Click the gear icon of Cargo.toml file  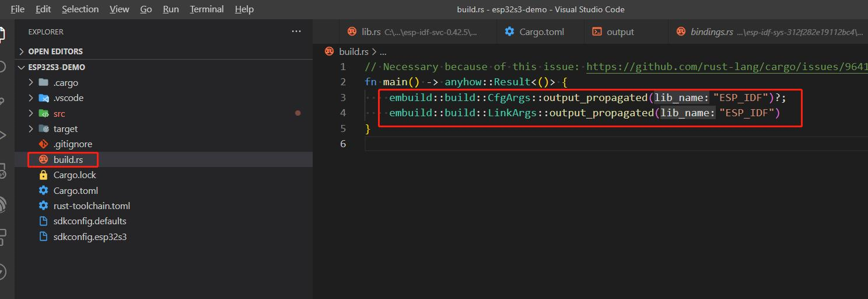(43, 190)
